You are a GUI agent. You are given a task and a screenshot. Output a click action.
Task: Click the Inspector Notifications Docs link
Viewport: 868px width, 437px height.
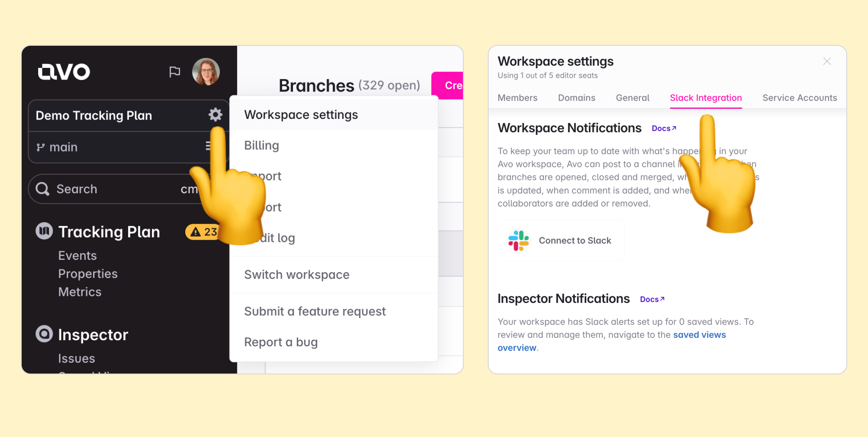(x=652, y=299)
